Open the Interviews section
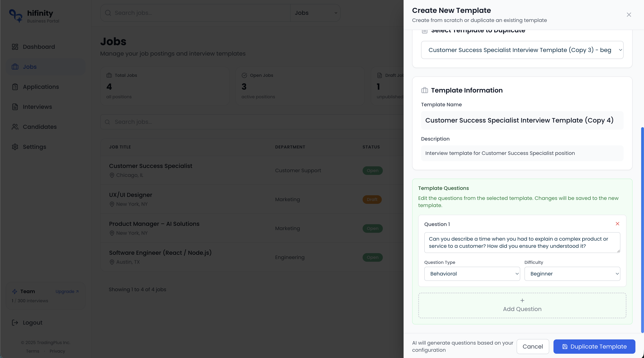644x358 pixels. coord(37,107)
